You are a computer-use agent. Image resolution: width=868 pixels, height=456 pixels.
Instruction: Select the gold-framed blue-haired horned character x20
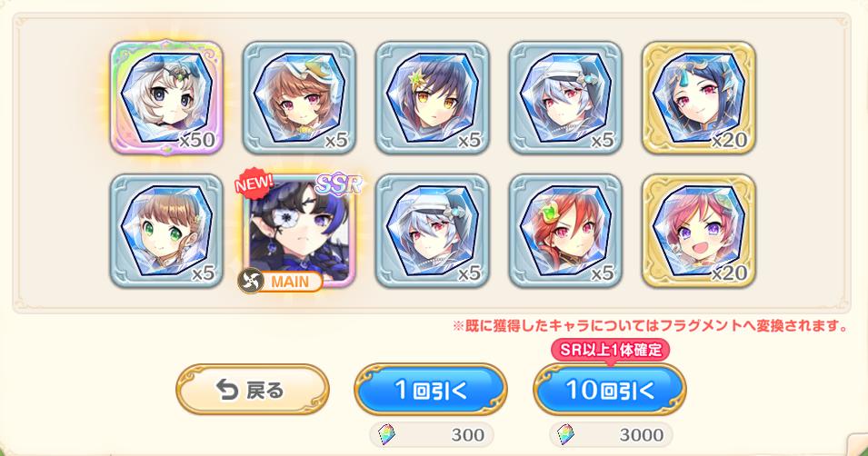699,97
